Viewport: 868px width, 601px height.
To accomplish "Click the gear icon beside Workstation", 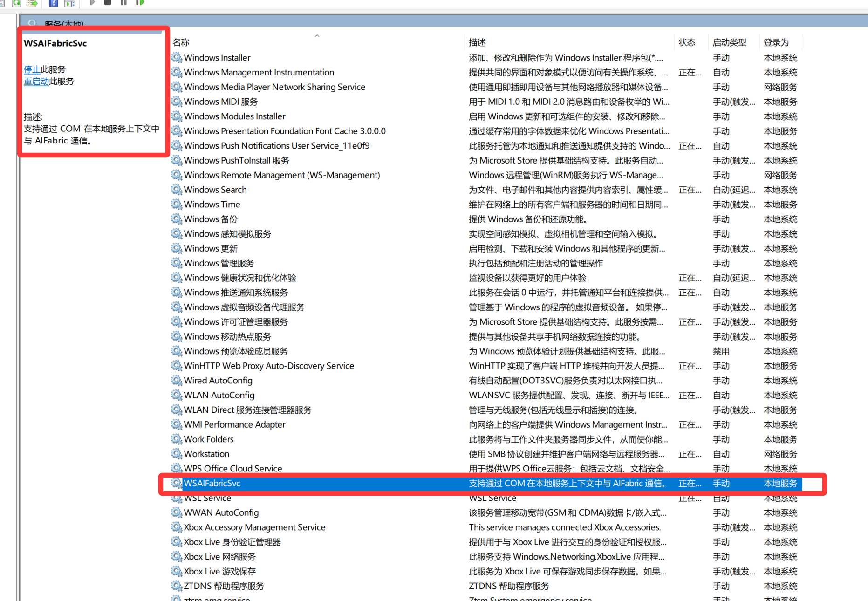I will pos(176,454).
